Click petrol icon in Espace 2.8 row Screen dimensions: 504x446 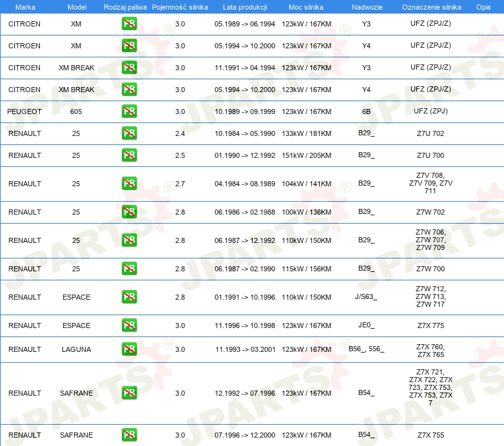129,297
